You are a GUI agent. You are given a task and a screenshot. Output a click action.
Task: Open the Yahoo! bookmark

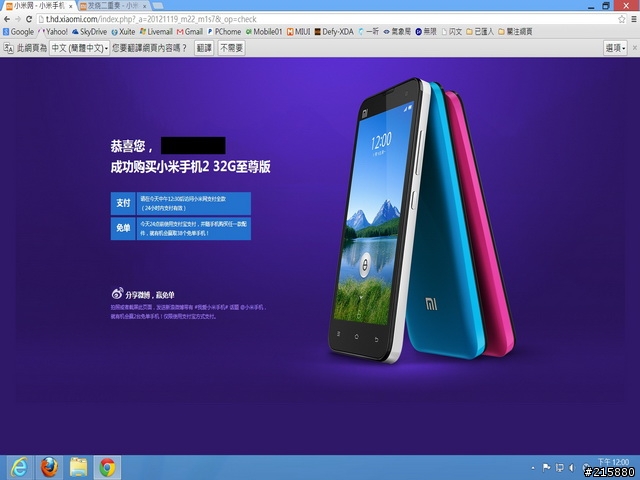point(53,31)
